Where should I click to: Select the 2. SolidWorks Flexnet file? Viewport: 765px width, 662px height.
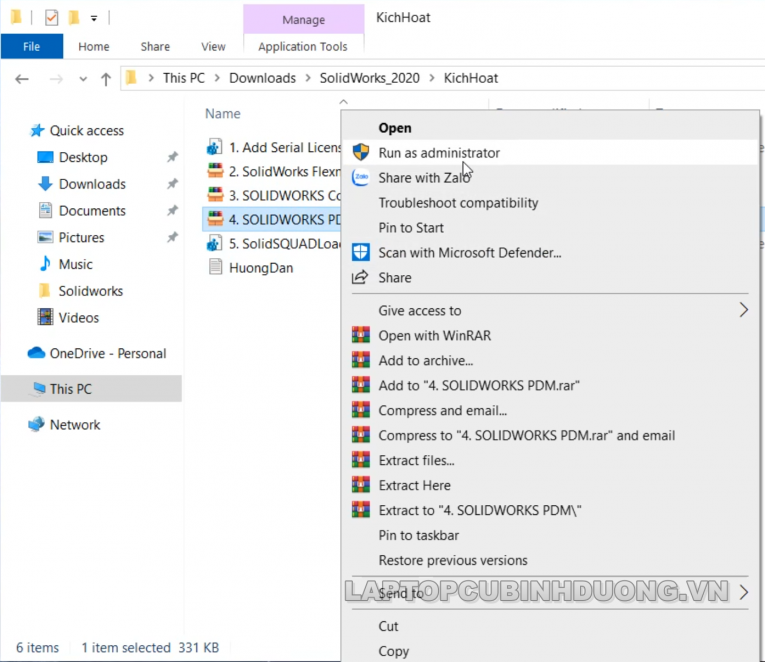point(273,171)
